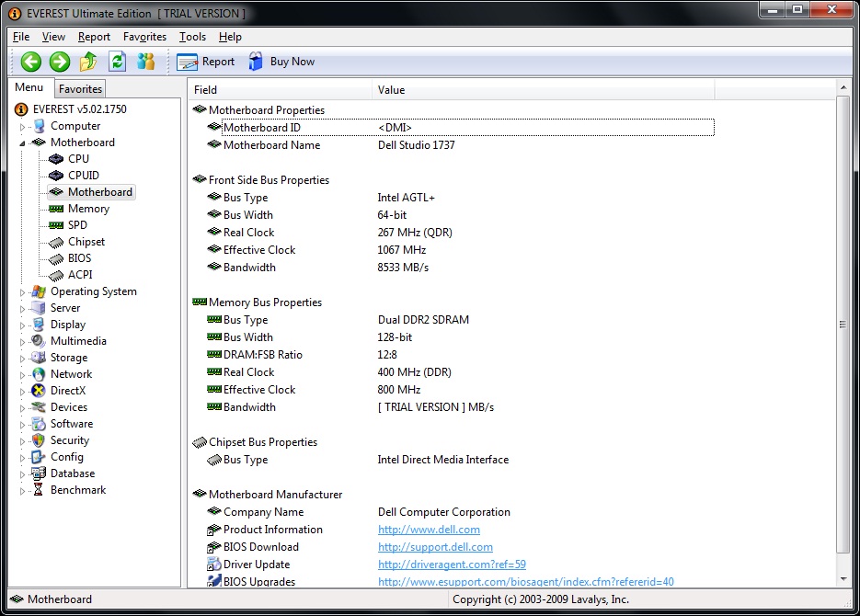Viewport: 860px width, 616px height.
Task: Open the File menu
Action: tap(21, 37)
